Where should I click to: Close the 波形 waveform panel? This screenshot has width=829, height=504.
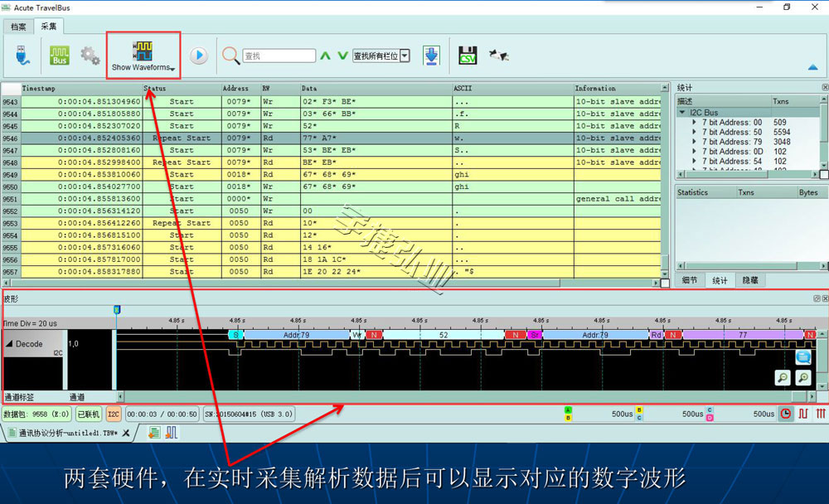click(x=825, y=298)
